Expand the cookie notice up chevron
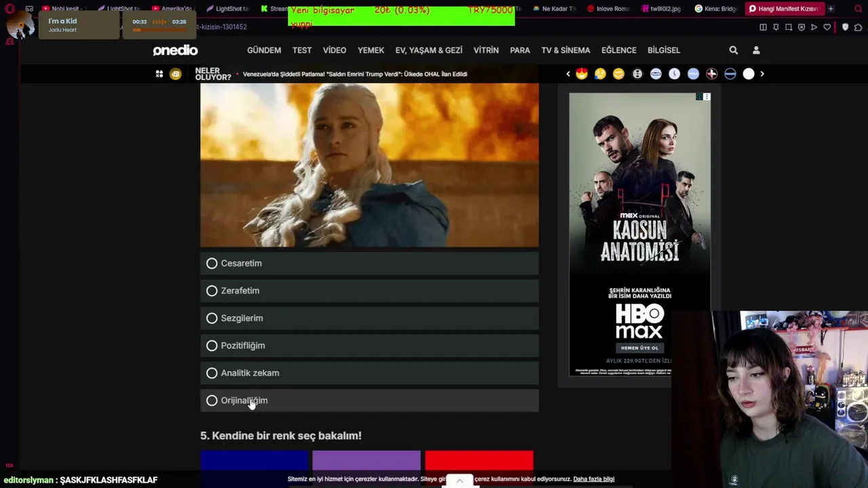The image size is (868, 488). coord(459,481)
